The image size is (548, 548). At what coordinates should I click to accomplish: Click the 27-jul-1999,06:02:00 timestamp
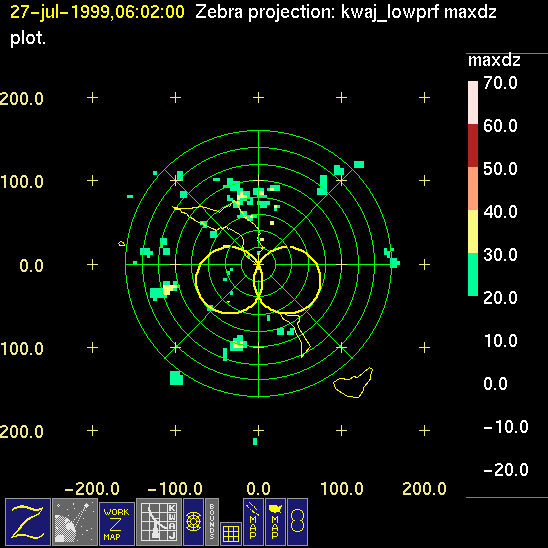pyautogui.click(x=97, y=12)
